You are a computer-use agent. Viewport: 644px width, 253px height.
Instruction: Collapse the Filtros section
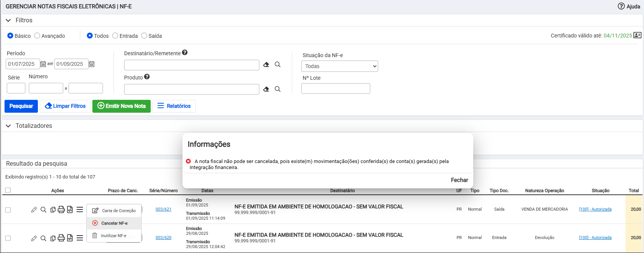[8, 20]
